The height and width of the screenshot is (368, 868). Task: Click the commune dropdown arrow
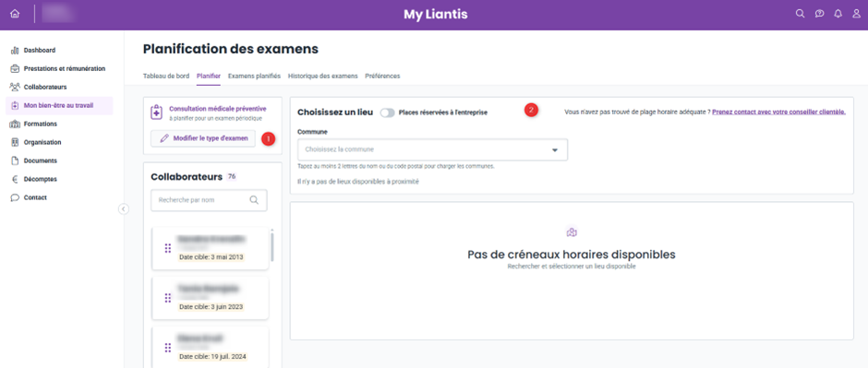point(555,150)
